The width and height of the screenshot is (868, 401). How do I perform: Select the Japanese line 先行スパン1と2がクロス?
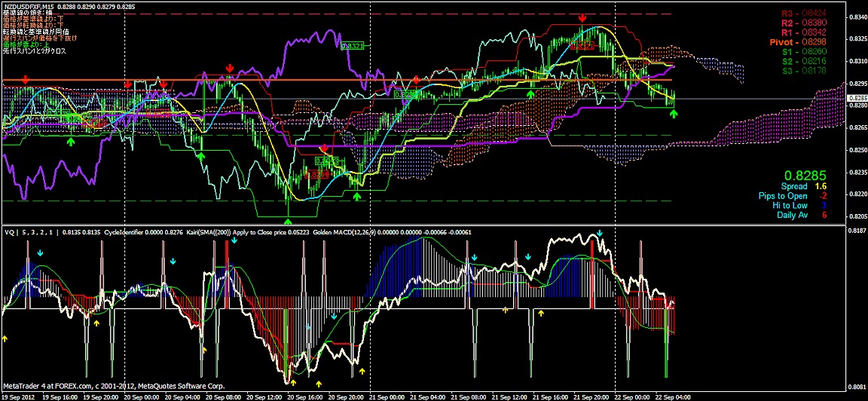(35, 51)
